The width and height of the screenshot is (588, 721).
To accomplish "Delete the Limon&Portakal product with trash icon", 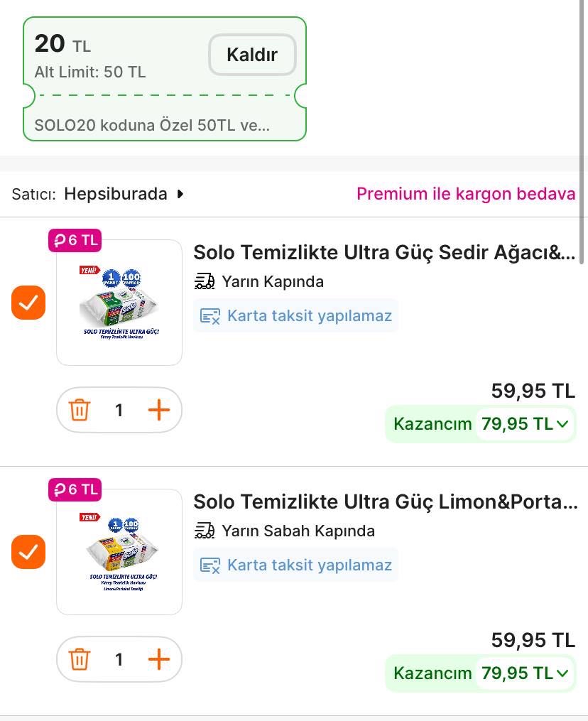I will point(80,659).
